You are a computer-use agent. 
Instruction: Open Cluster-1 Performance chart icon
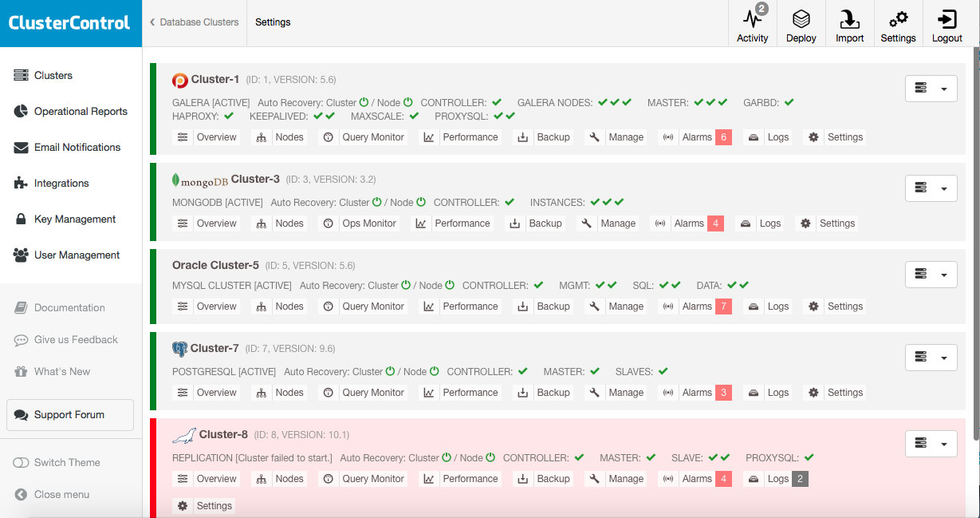tap(428, 137)
